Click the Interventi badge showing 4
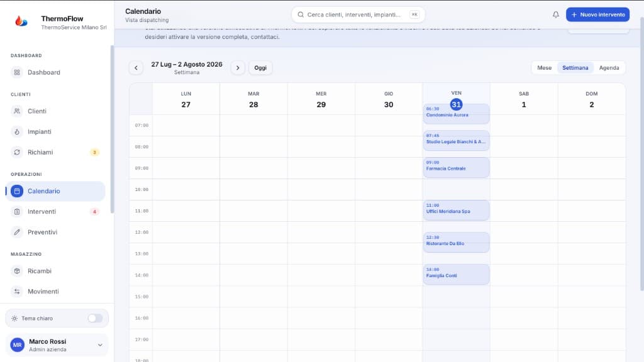Screen dimensions: 644x362 (x=94, y=212)
